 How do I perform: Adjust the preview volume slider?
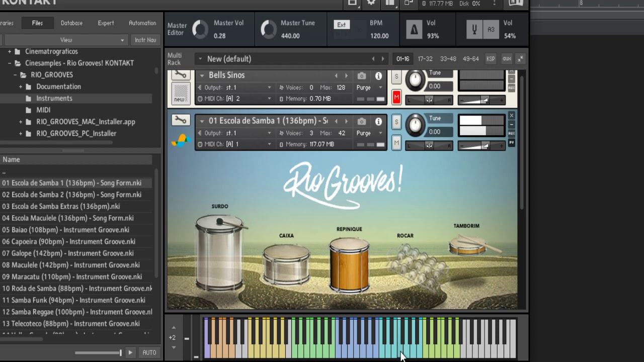(98, 352)
